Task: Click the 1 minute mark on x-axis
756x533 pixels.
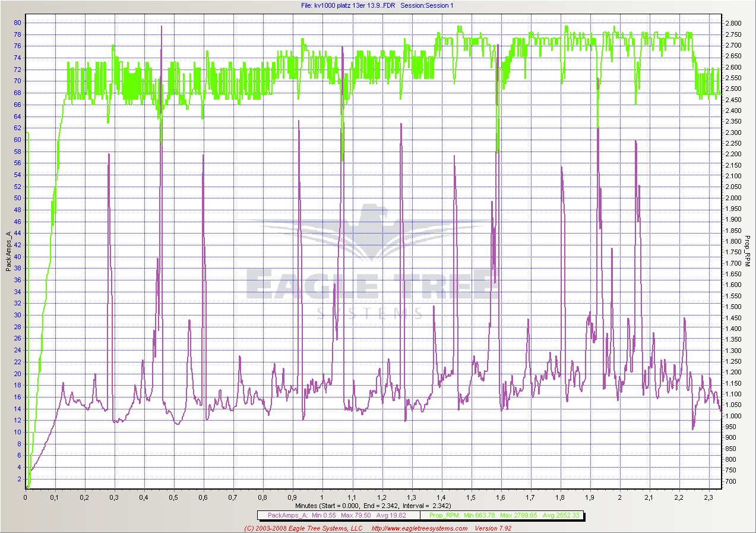Action: [x=322, y=497]
